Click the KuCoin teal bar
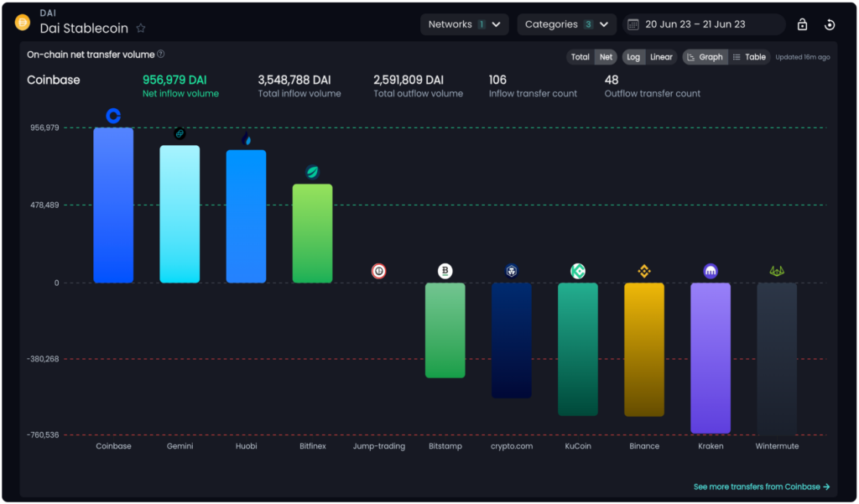859x504 pixels. point(578,350)
